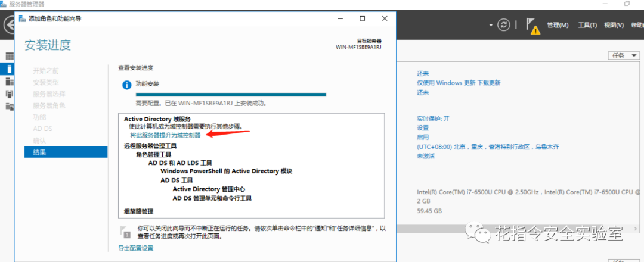644x262 pixels.
Task: Click the 角色管理工具 row
Action: pyautogui.click(x=154, y=155)
